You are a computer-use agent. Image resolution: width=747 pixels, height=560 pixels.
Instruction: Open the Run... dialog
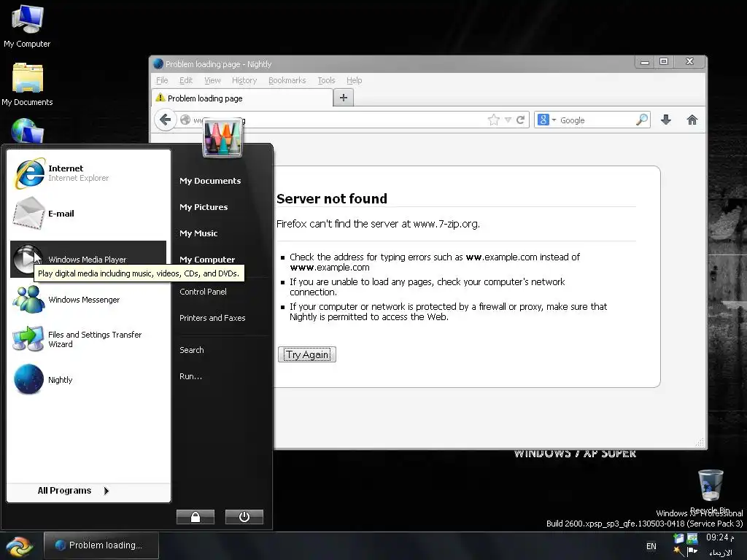pos(190,376)
